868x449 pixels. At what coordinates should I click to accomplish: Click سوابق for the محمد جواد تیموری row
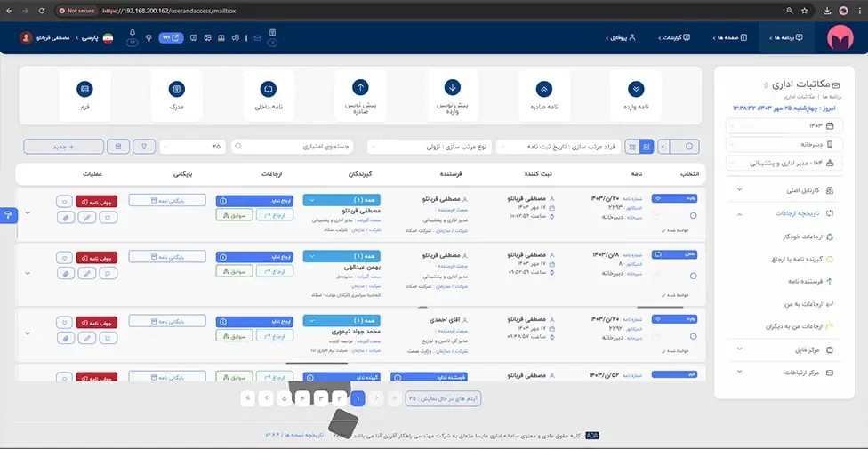click(234, 335)
